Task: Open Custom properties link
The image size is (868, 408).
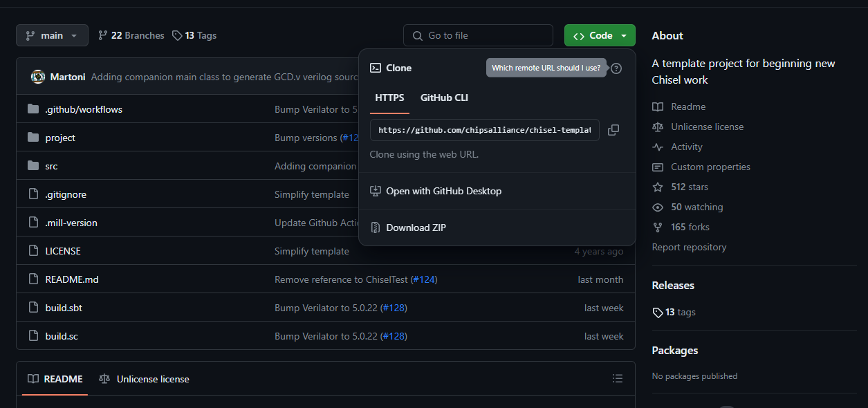Action: click(710, 167)
